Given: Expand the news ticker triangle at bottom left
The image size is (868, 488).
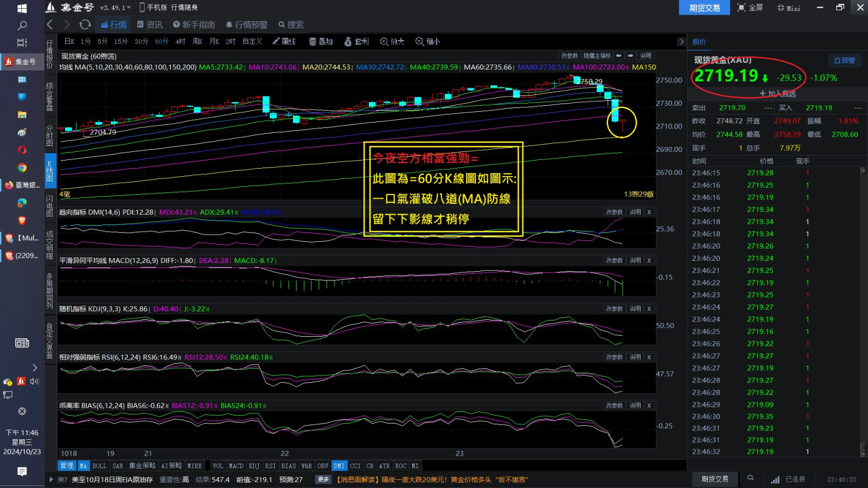Looking at the screenshot, I should pos(52,479).
